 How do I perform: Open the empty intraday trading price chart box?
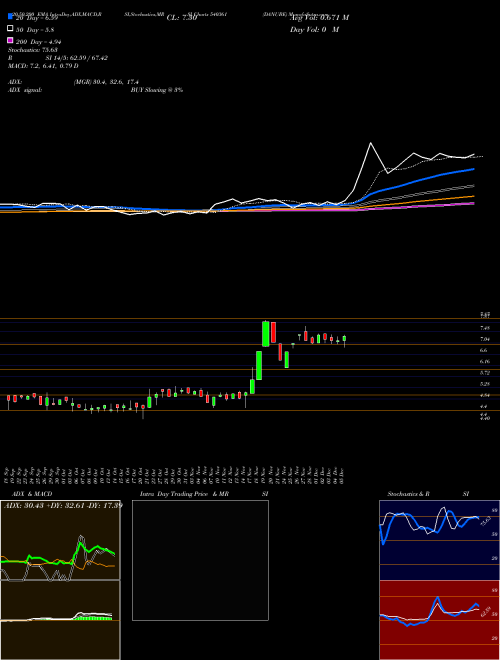tap(200, 560)
